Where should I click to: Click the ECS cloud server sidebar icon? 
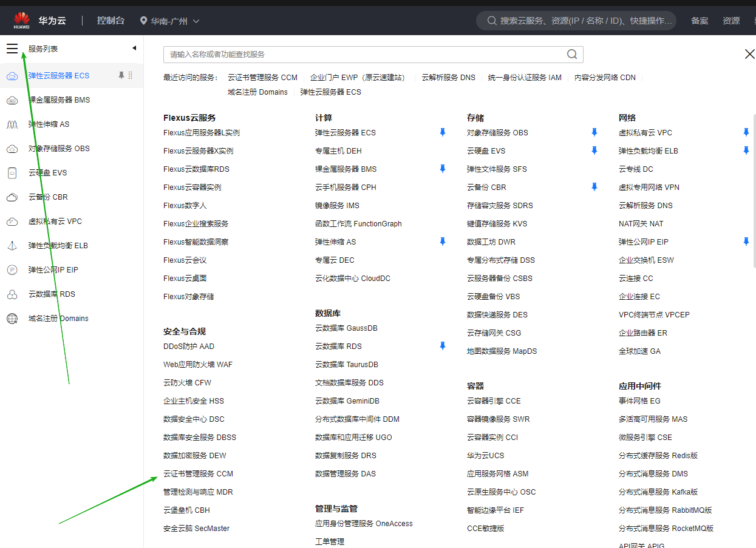pos(12,76)
